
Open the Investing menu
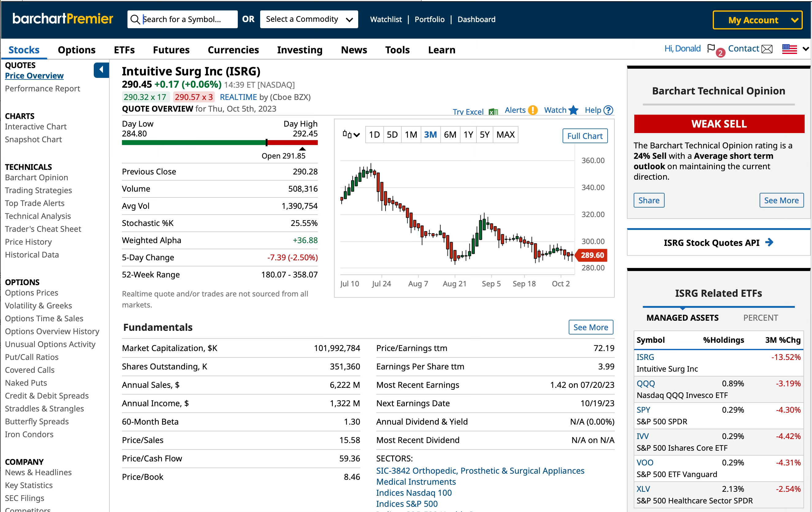click(x=300, y=50)
